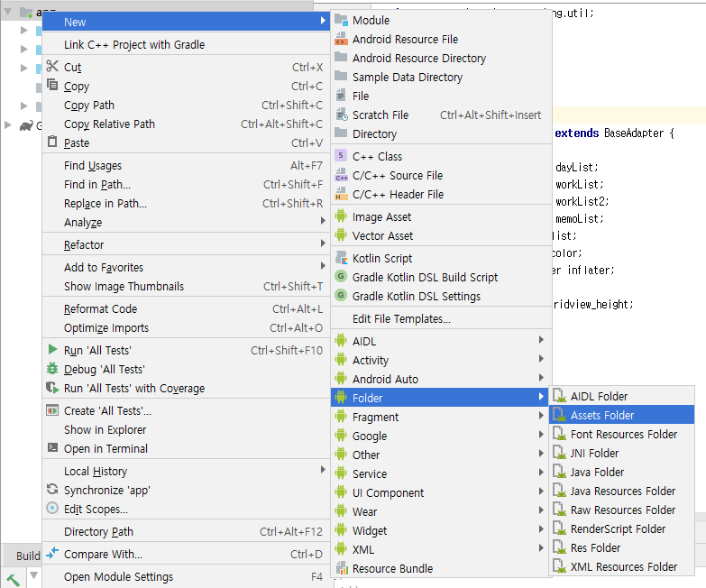The height and width of the screenshot is (588, 706).
Task: Click the C++ Class 'S' icon
Action: [341, 156]
